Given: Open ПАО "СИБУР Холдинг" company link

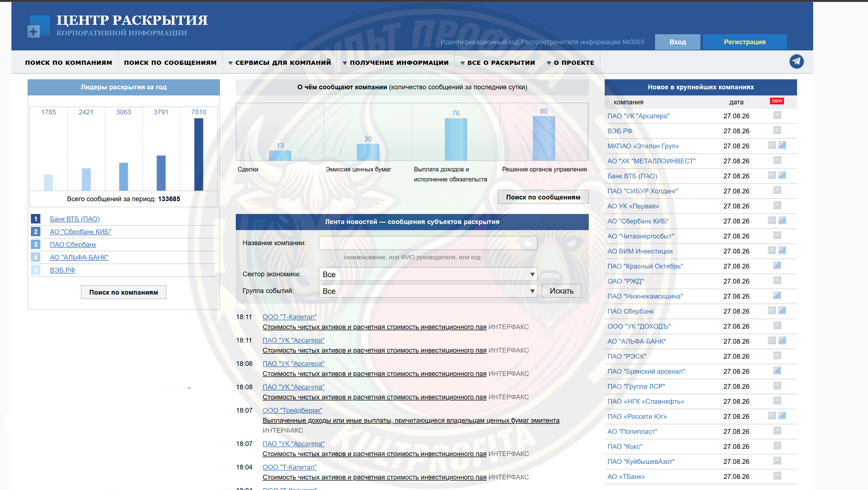Looking at the screenshot, I should pyautogui.click(x=643, y=191).
